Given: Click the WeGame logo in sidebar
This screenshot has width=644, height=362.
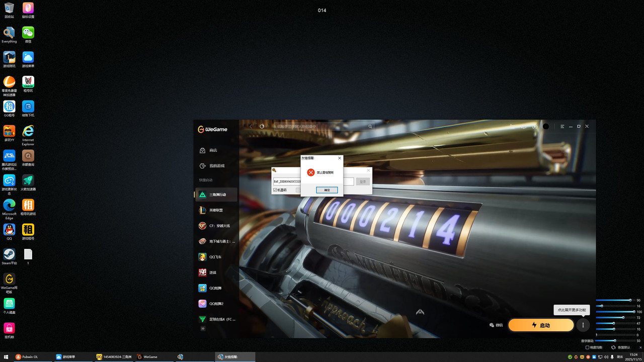Looking at the screenshot, I should click(x=213, y=129).
